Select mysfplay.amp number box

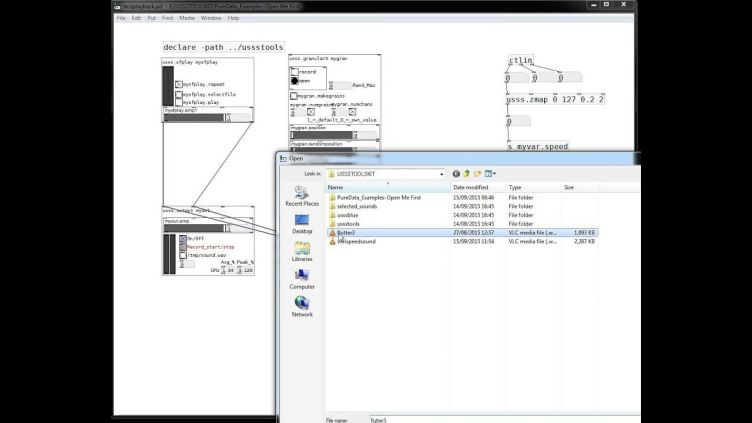(238, 118)
